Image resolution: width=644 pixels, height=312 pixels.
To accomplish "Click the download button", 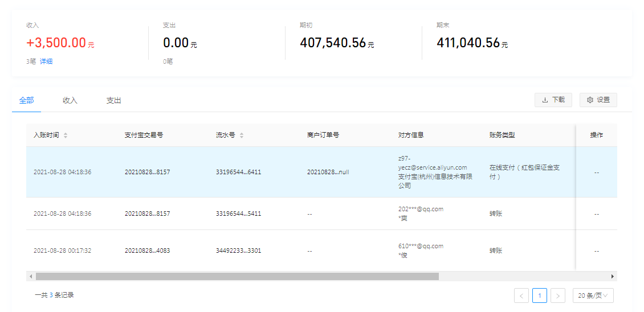I will (x=553, y=100).
